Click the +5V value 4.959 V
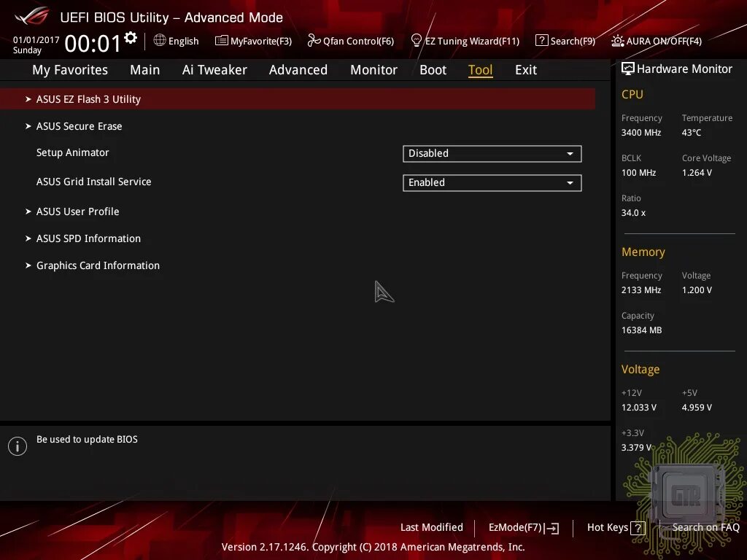The height and width of the screenshot is (560, 747). click(697, 408)
